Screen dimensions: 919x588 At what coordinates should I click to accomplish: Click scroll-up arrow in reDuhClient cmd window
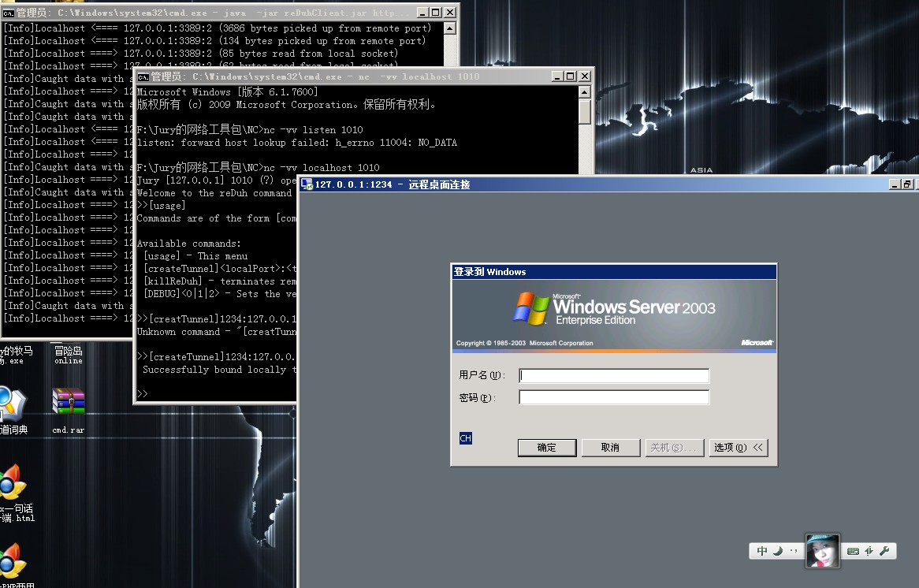tap(449, 28)
